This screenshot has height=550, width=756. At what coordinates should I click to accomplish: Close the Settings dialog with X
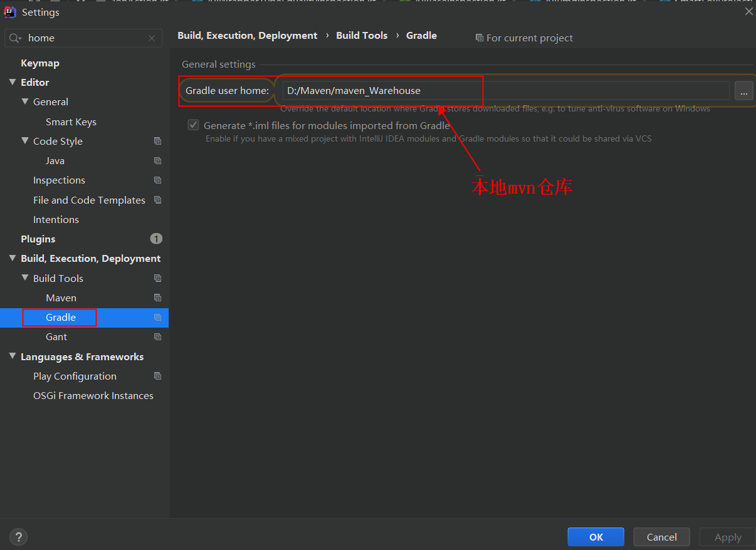click(x=748, y=11)
